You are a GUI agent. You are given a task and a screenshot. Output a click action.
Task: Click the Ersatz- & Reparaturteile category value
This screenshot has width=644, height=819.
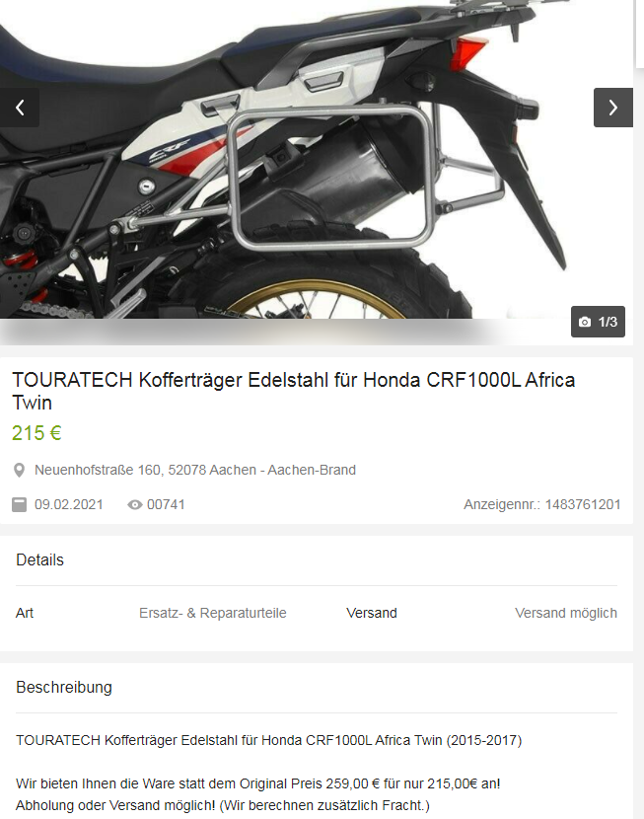[213, 613]
